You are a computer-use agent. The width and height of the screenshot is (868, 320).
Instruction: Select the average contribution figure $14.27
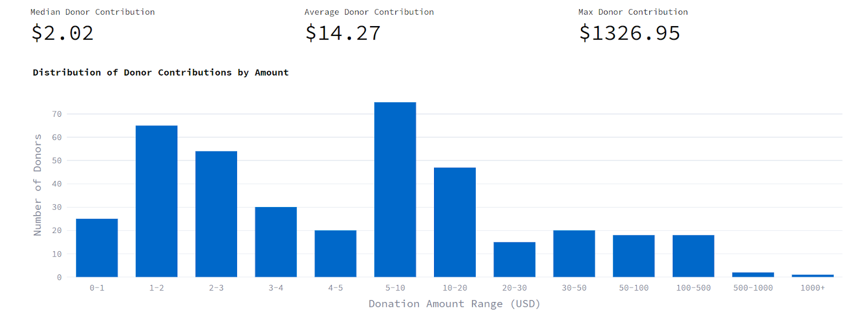(x=343, y=33)
